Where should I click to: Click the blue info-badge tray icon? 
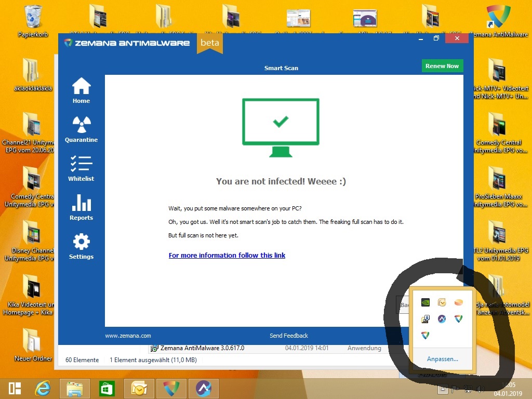click(x=425, y=318)
